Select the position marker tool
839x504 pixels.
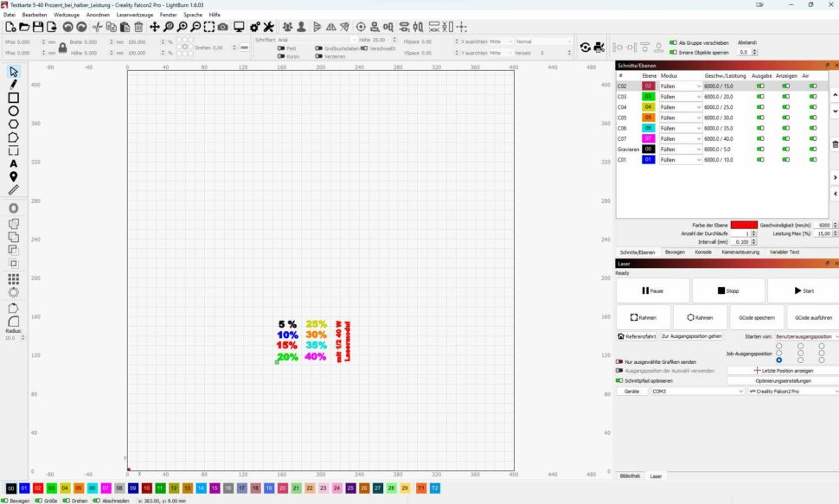pyautogui.click(x=13, y=176)
